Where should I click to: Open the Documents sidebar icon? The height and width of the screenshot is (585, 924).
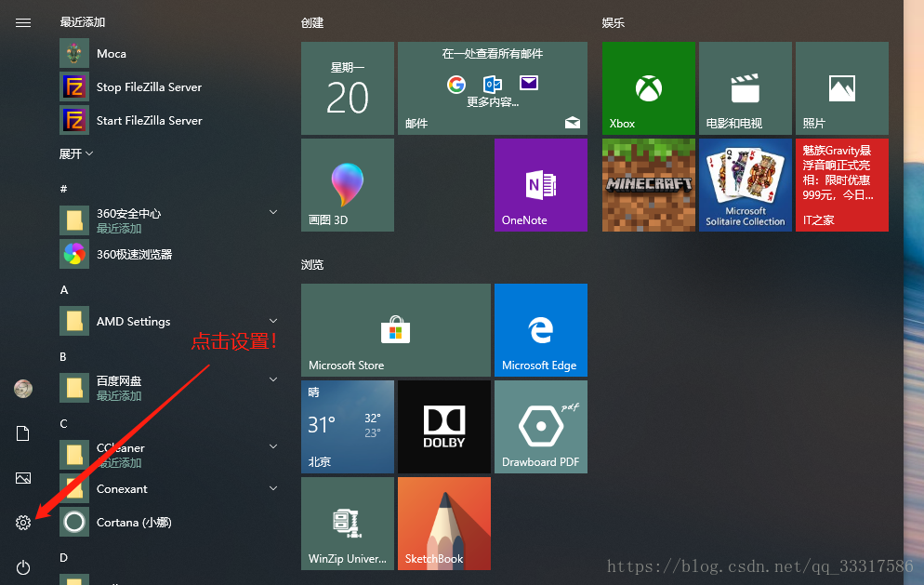[23, 433]
